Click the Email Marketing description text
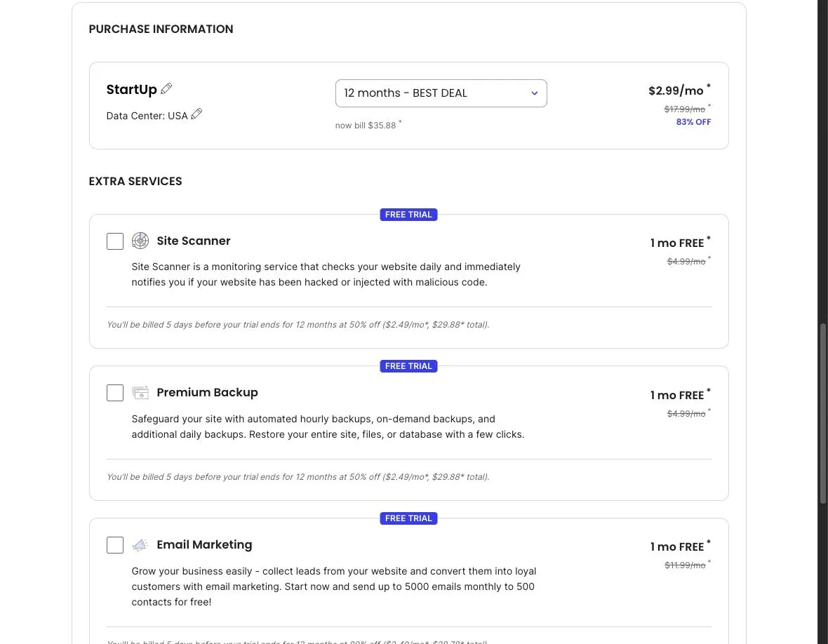The height and width of the screenshot is (644, 828). point(334,586)
